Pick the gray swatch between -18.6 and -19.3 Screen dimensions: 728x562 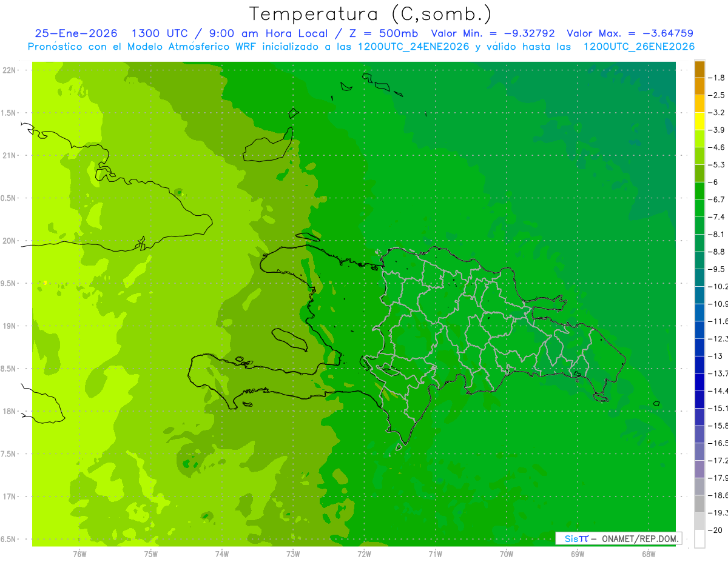click(699, 504)
